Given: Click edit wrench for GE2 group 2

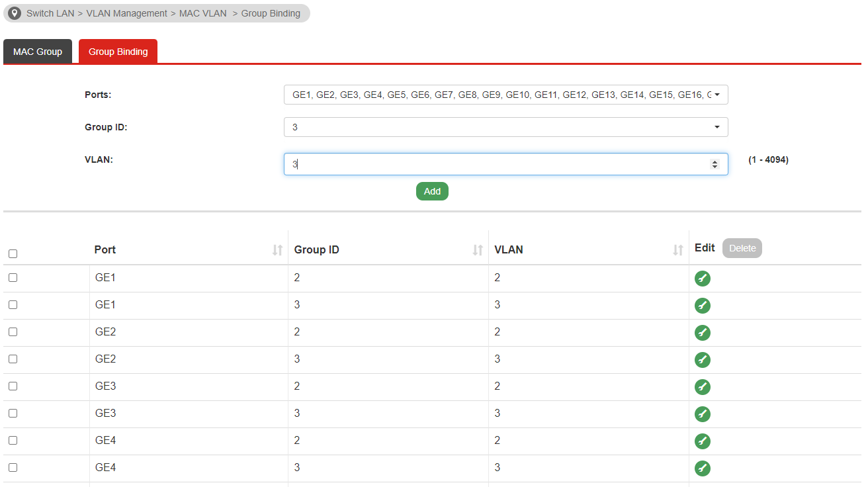Looking at the screenshot, I should coord(702,333).
